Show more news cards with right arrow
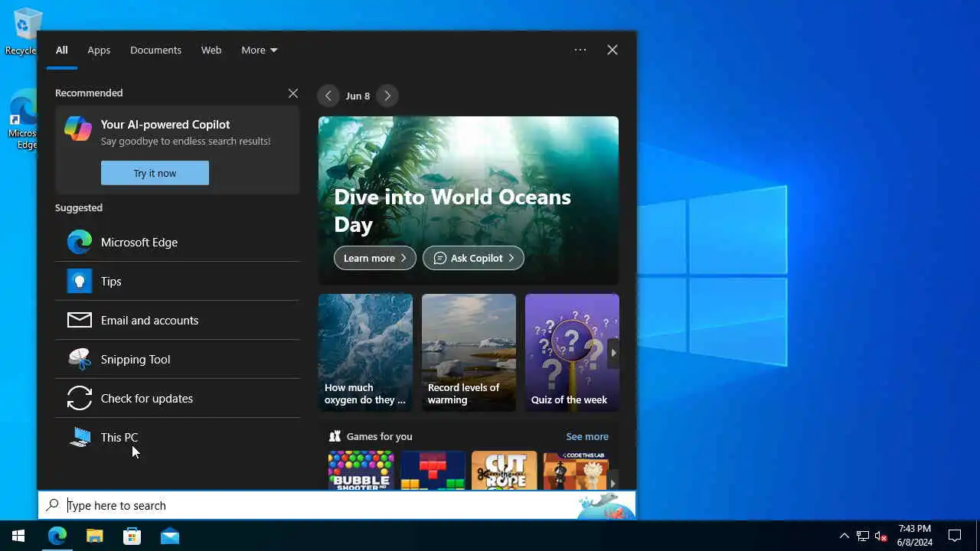Image resolution: width=980 pixels, height=551 pixels. coord(612,353)
